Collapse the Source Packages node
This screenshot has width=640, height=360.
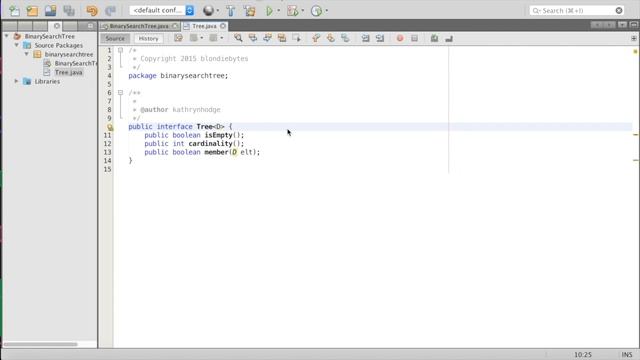point(17,45)
